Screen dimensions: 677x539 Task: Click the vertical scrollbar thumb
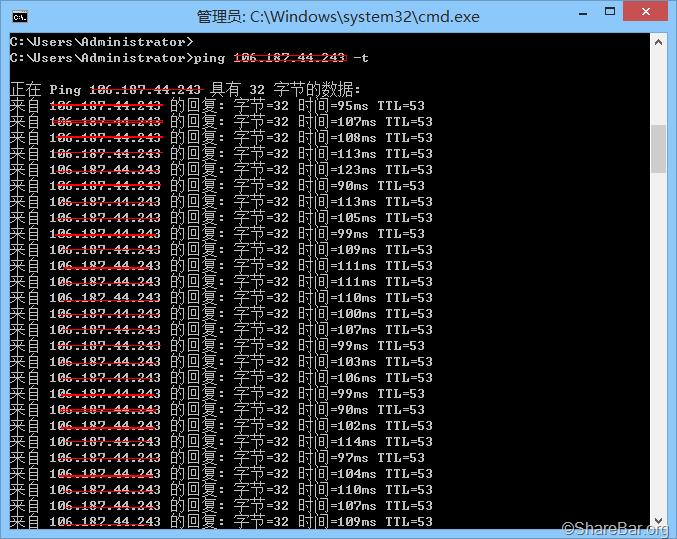pos(658,150)
